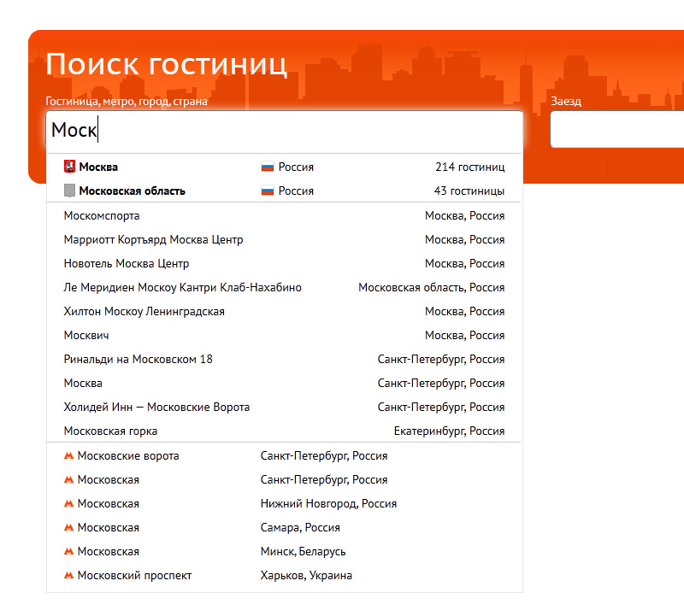Select Хилтон Москоу Ленинградская hotel
Screen dimensions: 684x616
[144, 312]
